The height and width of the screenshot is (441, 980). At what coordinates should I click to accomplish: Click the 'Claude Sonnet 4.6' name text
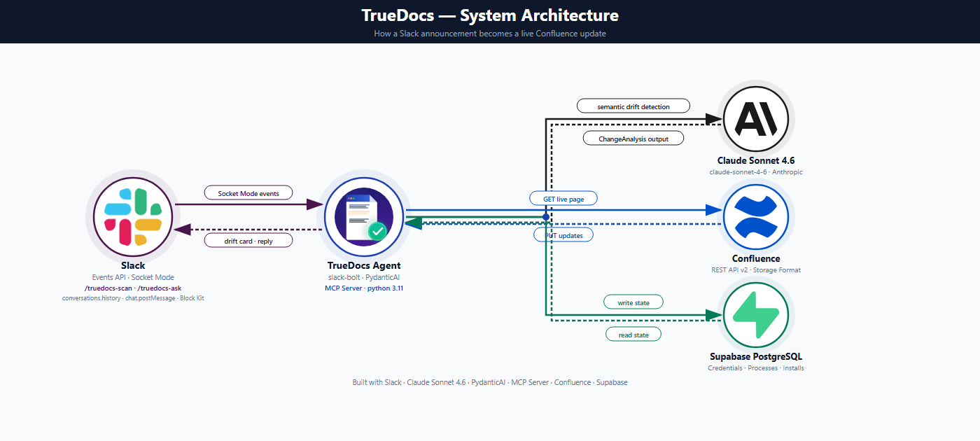(x=756, y=160)
